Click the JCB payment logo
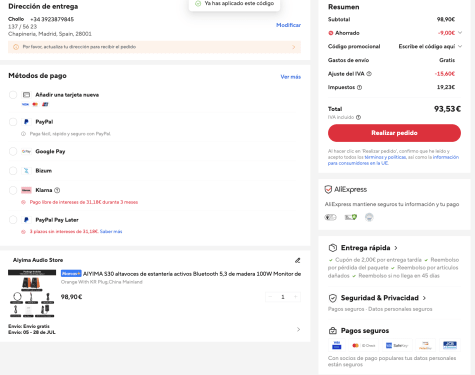Viewport: 475px width, 375px height. 450,345
